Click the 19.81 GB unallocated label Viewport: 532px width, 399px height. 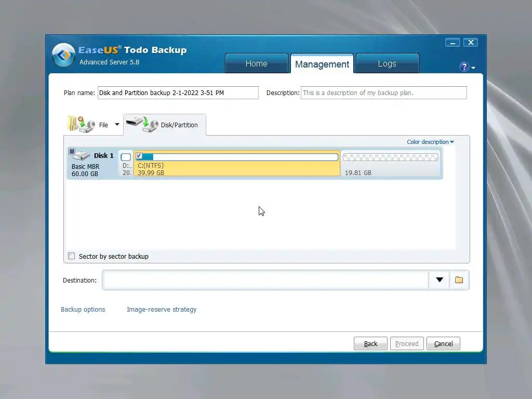[x=358, y=172]
